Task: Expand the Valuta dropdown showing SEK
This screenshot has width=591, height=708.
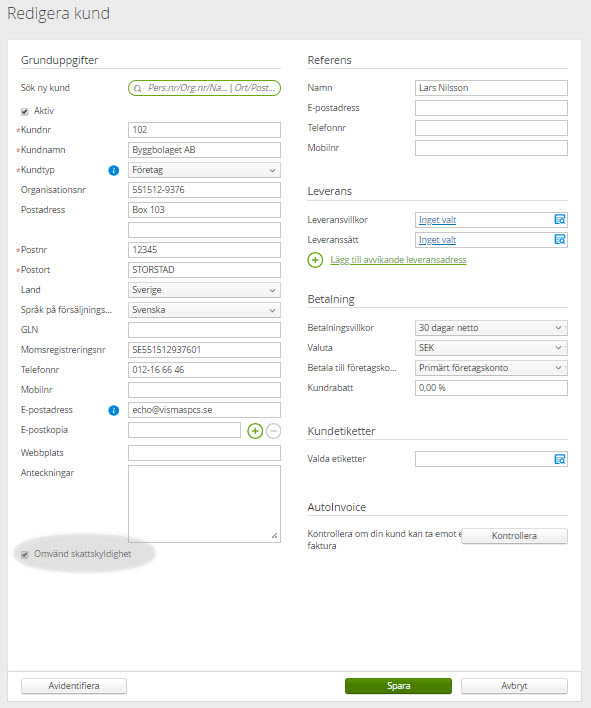Action: (491, 348)
